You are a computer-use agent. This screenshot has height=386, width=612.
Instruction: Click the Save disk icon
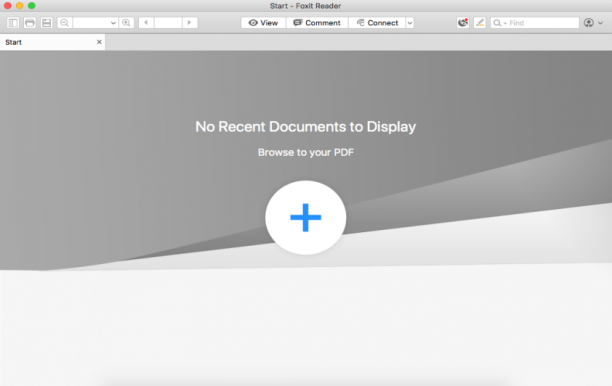pyautogui.click(x=46, y=23)
